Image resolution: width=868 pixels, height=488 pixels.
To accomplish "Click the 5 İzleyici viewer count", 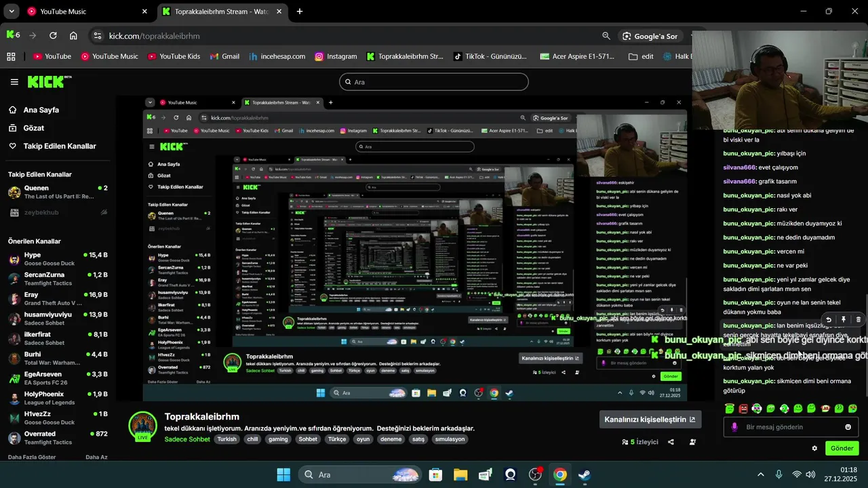I will pos(640,442).
